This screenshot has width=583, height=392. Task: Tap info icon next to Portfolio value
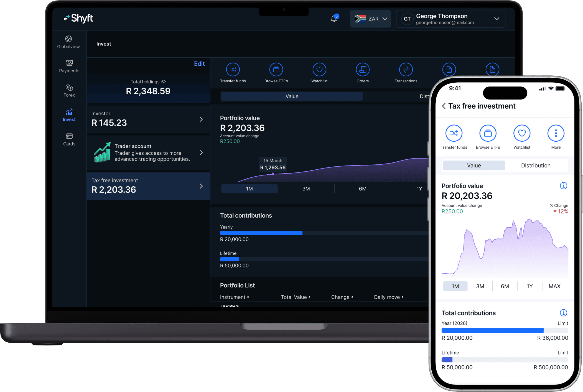[563, 186]
